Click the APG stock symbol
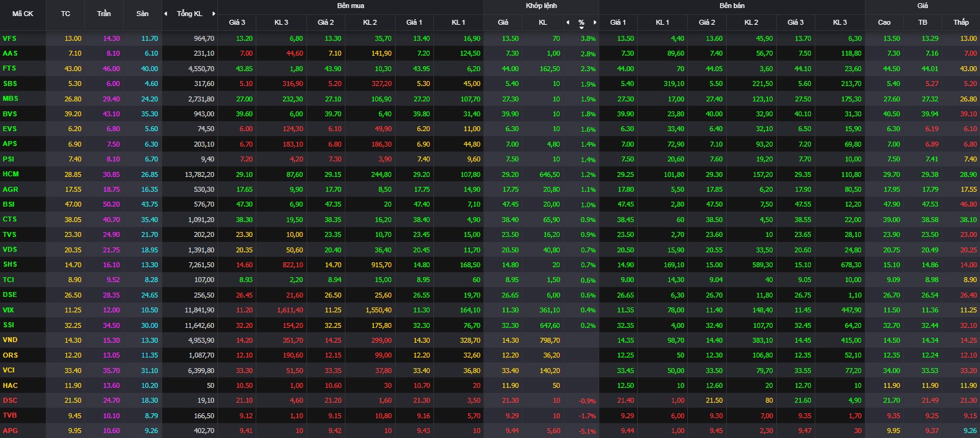The width and height of the screenshot is (980, 438). (10, 431)
